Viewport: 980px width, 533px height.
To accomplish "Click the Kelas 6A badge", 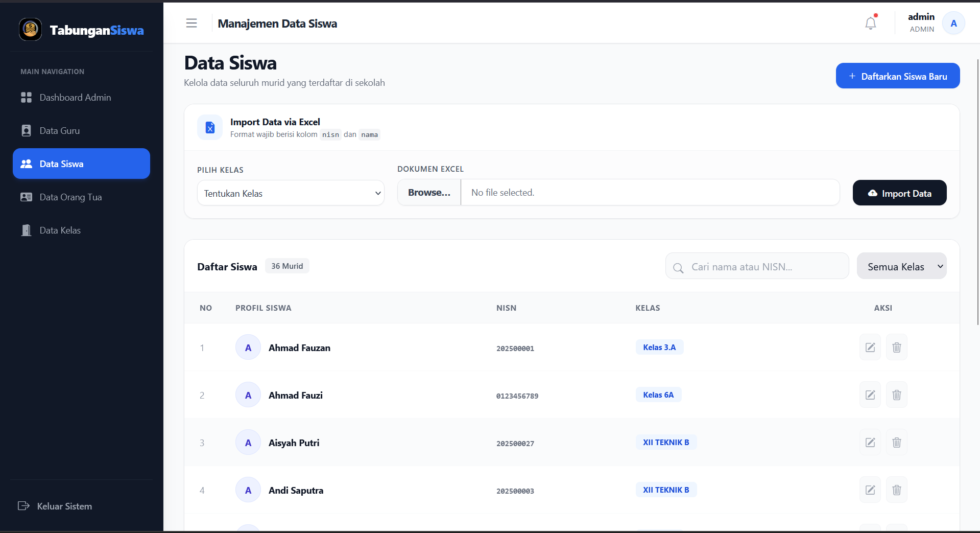I will point(658,395).
